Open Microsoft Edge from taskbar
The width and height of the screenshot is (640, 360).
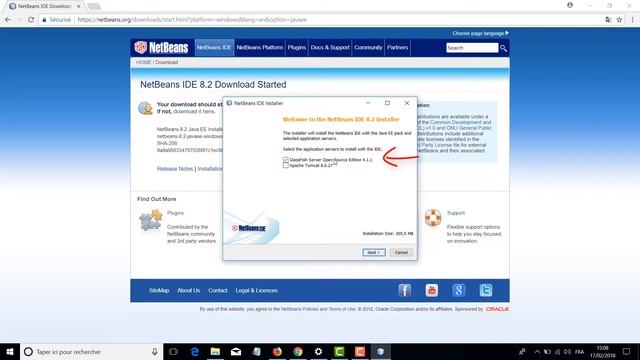click(x=195, y=351)
